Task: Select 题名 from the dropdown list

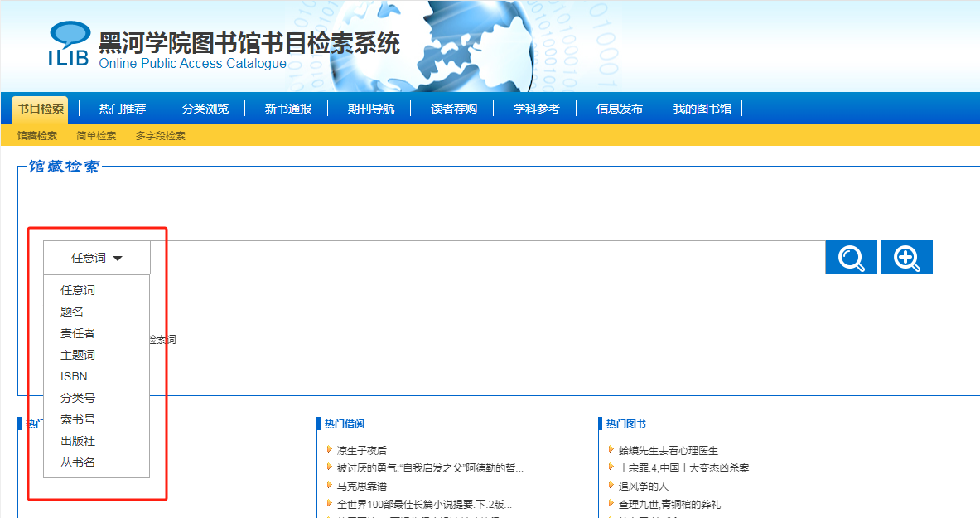Action: click(72, 312)
